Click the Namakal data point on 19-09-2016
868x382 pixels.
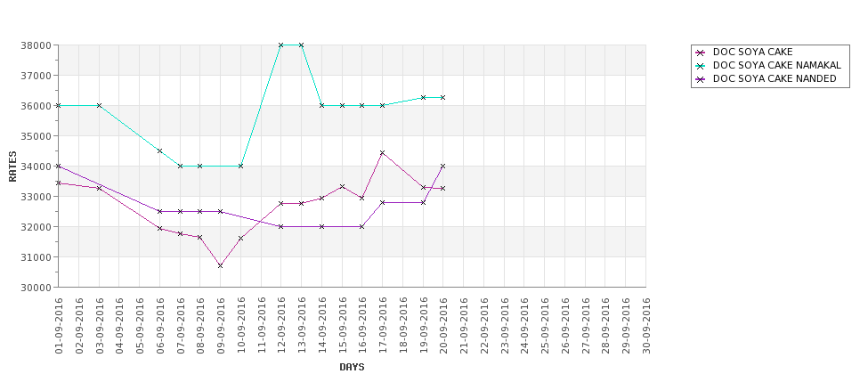(423, 97)
